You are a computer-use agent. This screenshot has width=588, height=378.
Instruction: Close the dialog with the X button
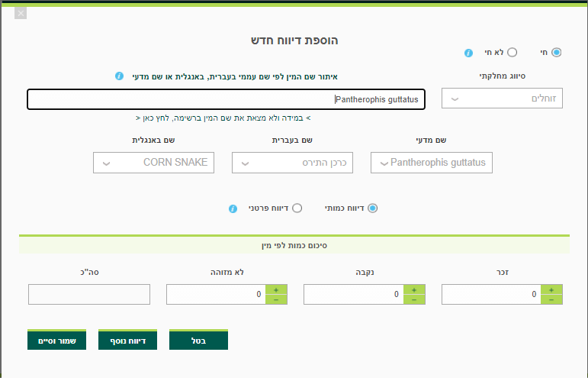[x=21, y=14]
